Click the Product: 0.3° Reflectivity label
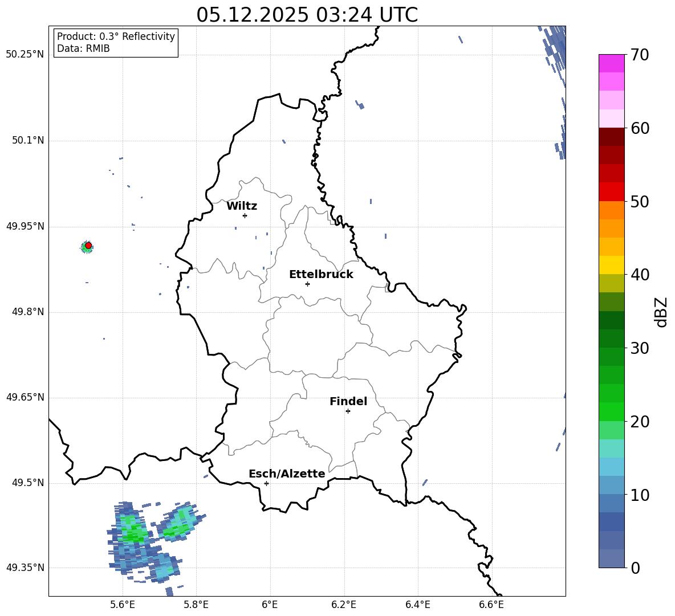This screenshot has height=616, width=675. tap(116, 36)
